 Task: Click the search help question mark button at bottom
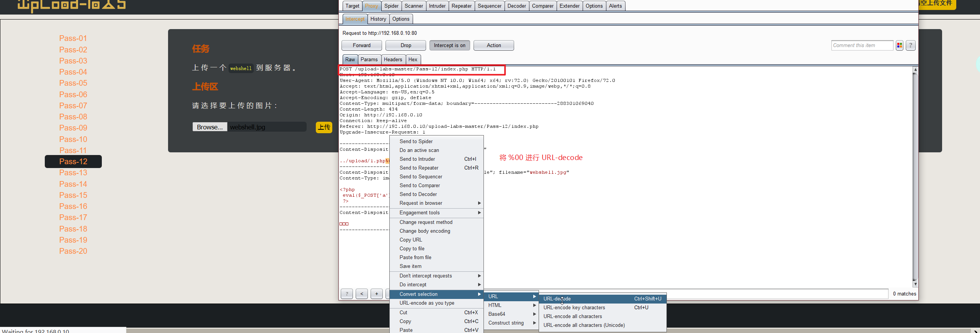[x=347, y=294]
